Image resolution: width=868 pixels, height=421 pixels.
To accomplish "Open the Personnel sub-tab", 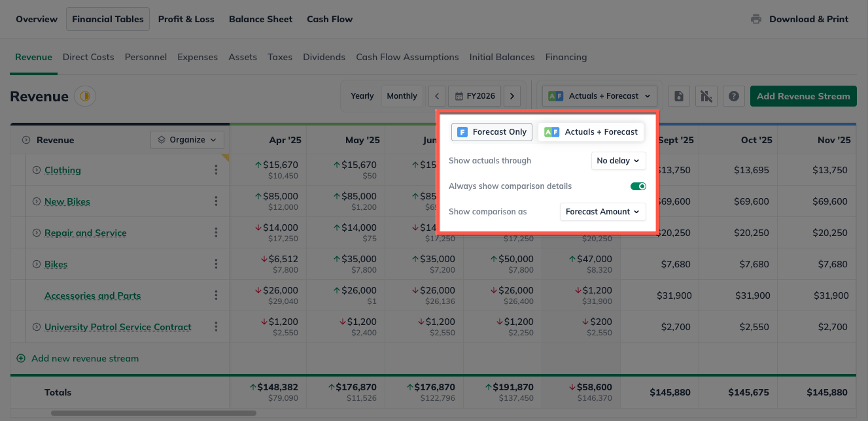I will pyautogui.click(x=145, y=57).
